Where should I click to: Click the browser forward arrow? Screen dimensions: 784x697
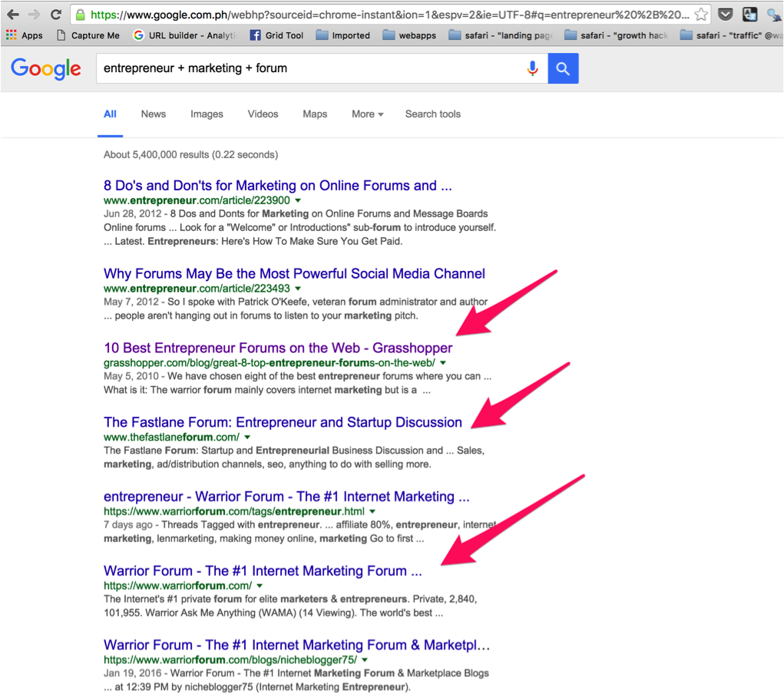(x=34, y=15)
